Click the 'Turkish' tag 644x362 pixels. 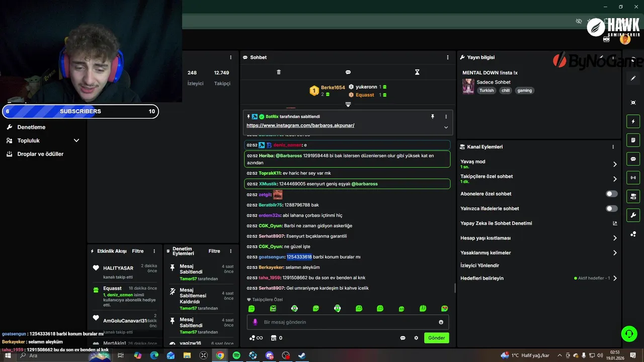point(487,90)
